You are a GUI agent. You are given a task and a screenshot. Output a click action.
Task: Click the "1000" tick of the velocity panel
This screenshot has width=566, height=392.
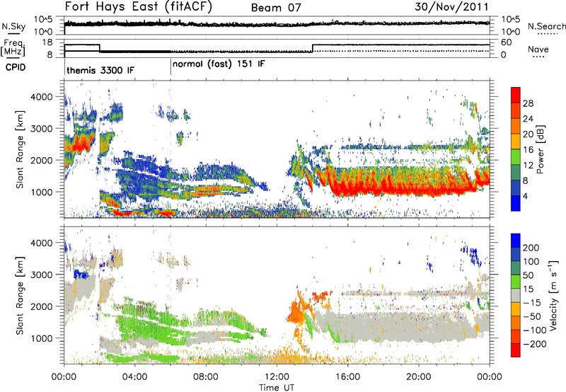41,338
